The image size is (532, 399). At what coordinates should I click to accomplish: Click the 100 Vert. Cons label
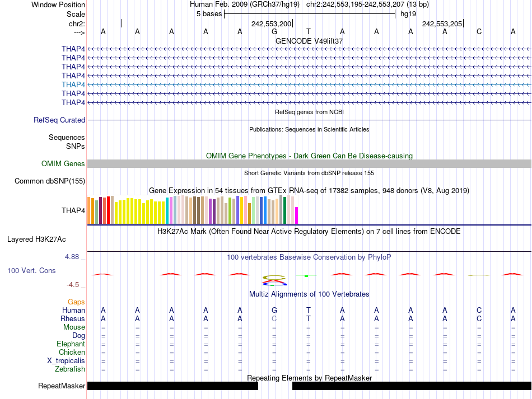[31, 270]
